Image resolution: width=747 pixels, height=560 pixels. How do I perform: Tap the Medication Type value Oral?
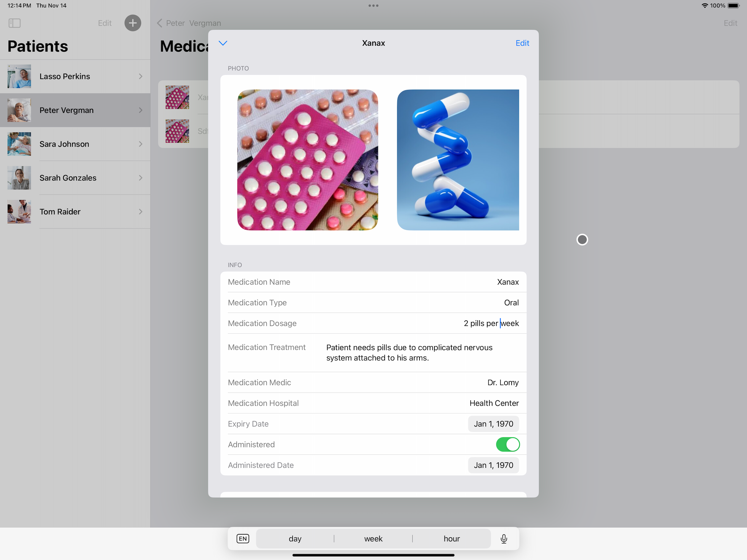click(x=511, y=303)
